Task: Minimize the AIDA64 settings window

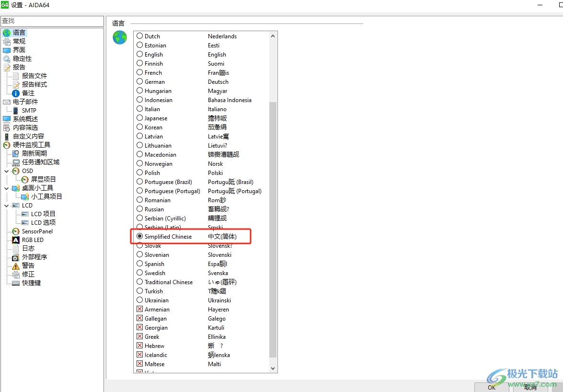Action: (x=540, y=5)
